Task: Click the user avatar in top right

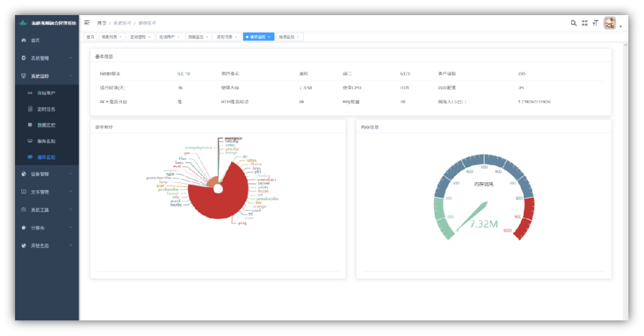Action: point(609,23)
